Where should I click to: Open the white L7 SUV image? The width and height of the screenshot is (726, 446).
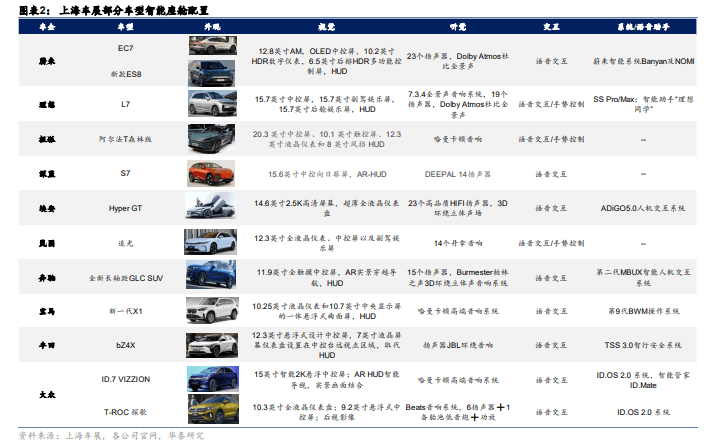[x=212, y=103]
